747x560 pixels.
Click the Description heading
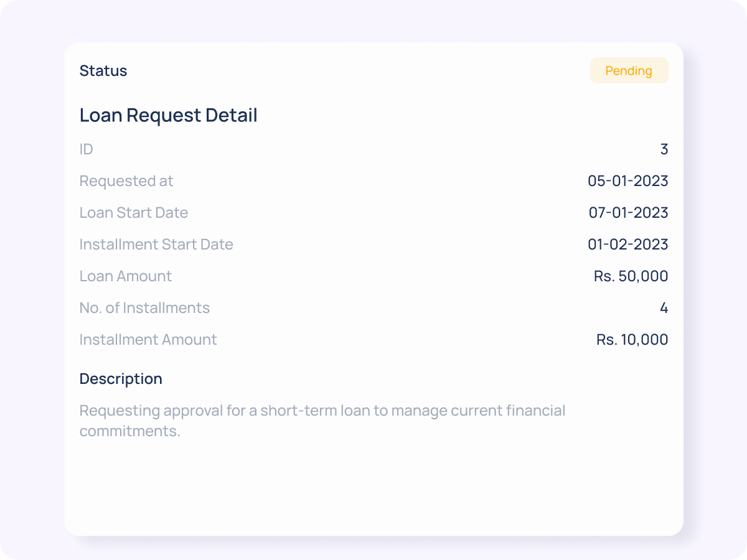pyautogui.click(x=121, y=379)
